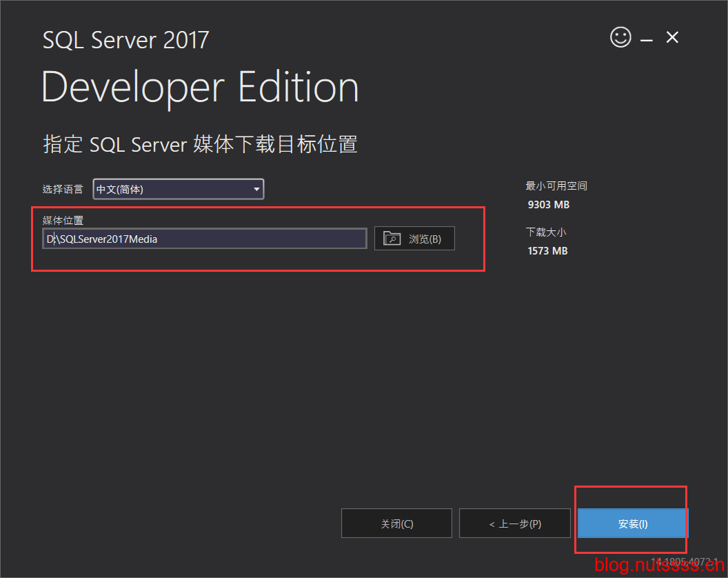
Task: Click the folder search icon on Browse button
Action: 392,239
